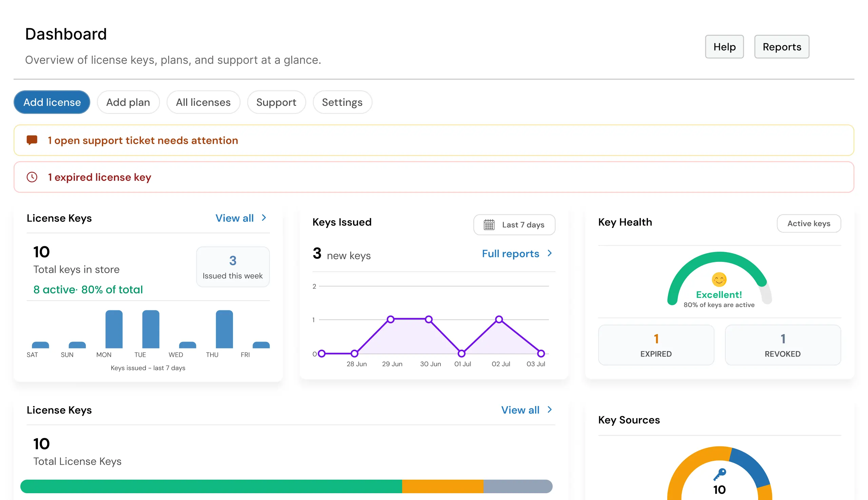
Task: Click View all in bottom License Keys card
Action: click(520, 410)
